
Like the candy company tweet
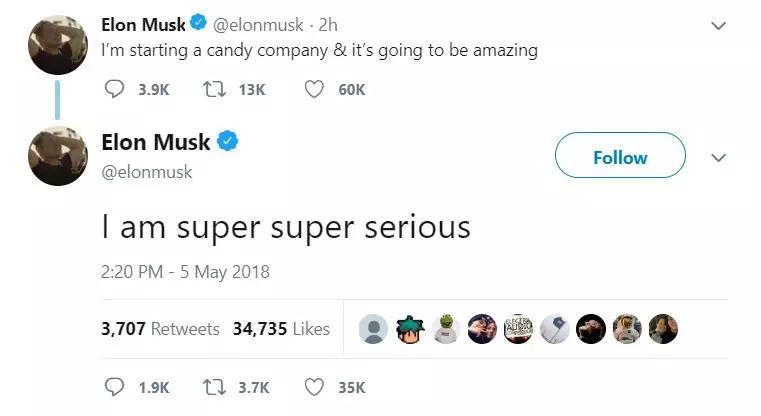314,89
